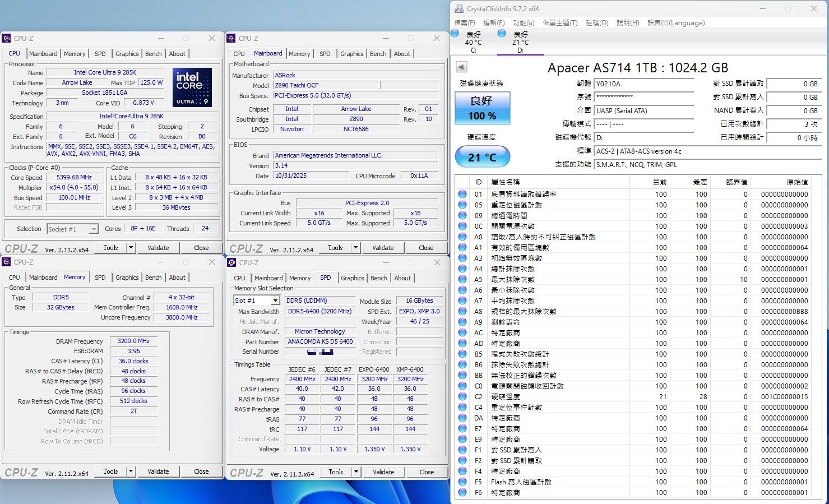This screenshot has height=504, width=829.
Task: Click the 21 °C disk temperature button
Action: point(482,157)
